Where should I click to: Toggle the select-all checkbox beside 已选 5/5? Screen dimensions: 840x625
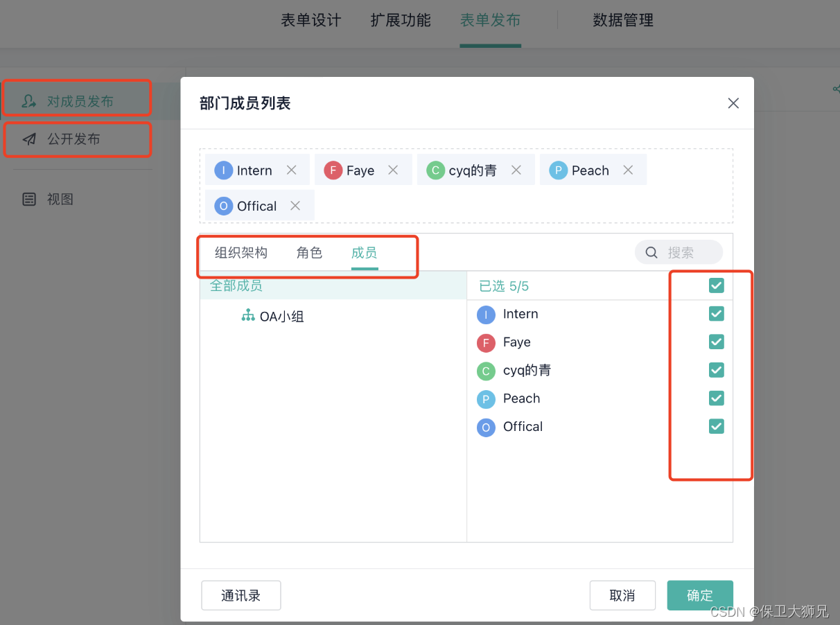click(x=717, y=285)
